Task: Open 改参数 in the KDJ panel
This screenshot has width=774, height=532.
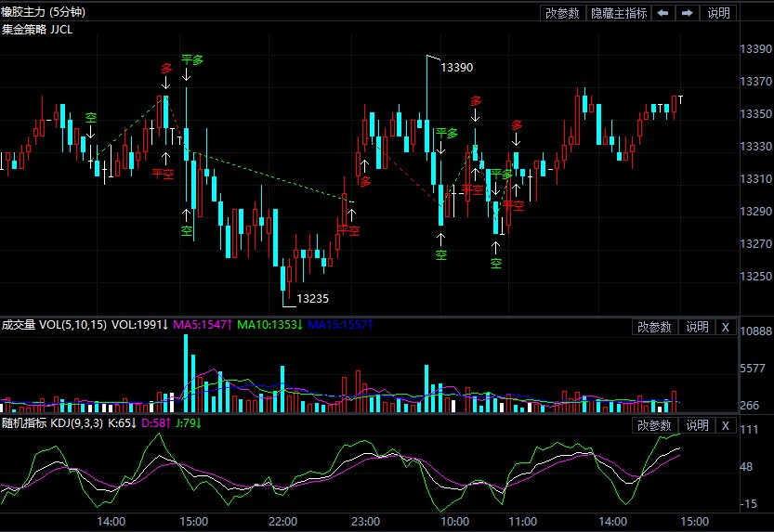Action: 654,425
